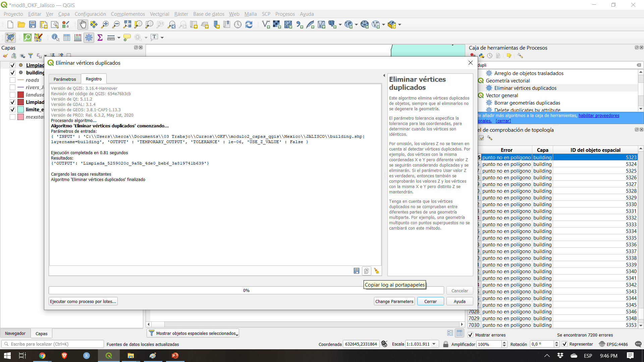This screenshot has height=362, width=644.
Task: Open Mostrar objetos espaciales seleccionados dropdown
Action: [193, 333]
